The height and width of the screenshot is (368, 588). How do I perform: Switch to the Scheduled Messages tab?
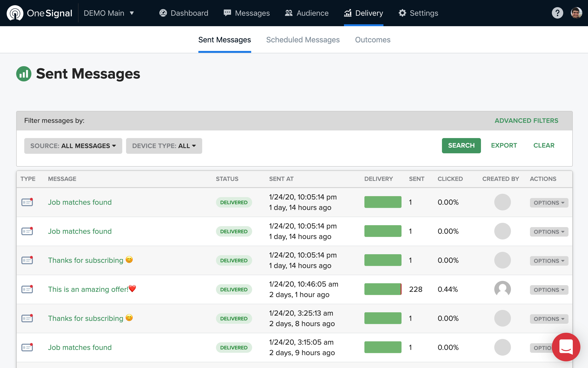point(303,40)
